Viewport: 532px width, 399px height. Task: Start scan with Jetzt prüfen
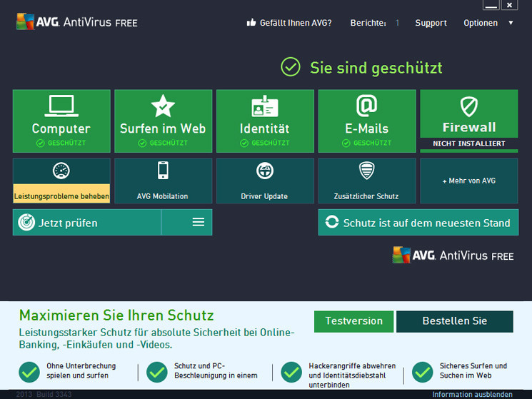pyautogui.click(x=87, y=223)
